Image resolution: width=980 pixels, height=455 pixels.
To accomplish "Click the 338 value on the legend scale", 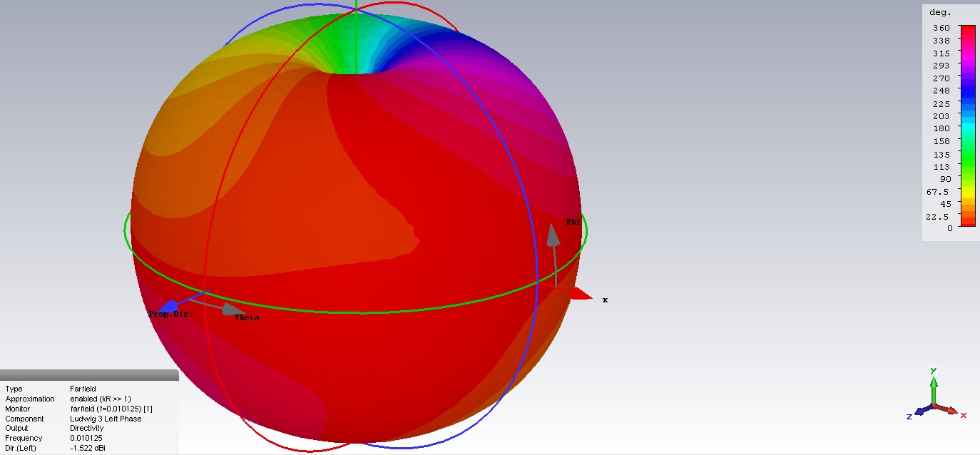I will (x=941, y=41).
